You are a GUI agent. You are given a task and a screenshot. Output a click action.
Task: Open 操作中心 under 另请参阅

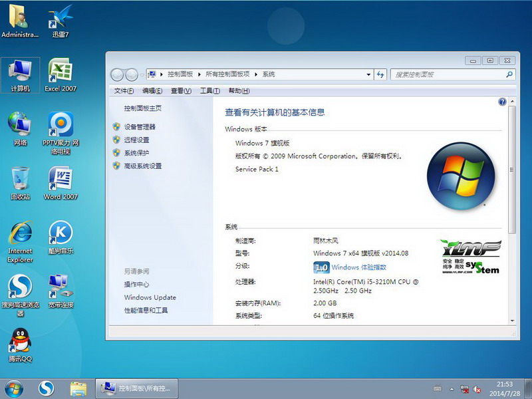click(x=136, y=285)
